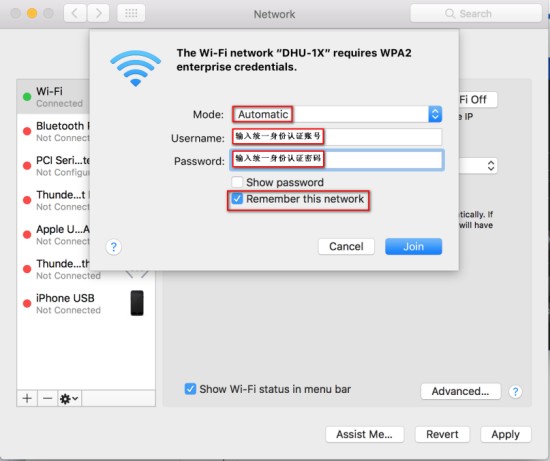
Task: Click the help question mark in the dialog
Action: (x=113, y=247)
